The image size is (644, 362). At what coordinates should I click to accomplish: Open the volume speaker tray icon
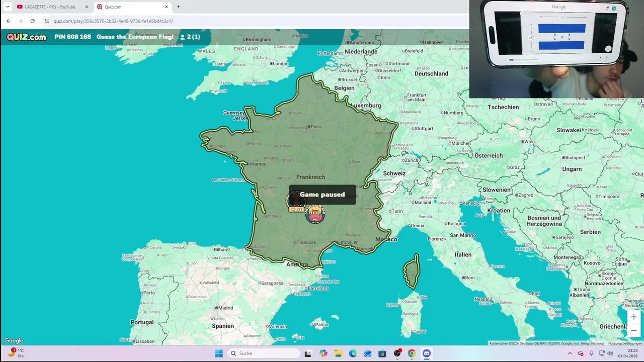(610, 353)
